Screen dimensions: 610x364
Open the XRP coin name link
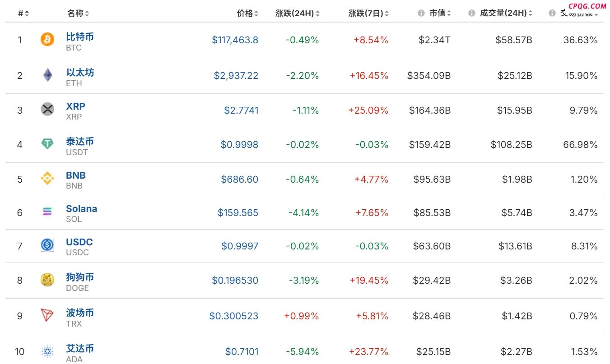coord(75,106)
